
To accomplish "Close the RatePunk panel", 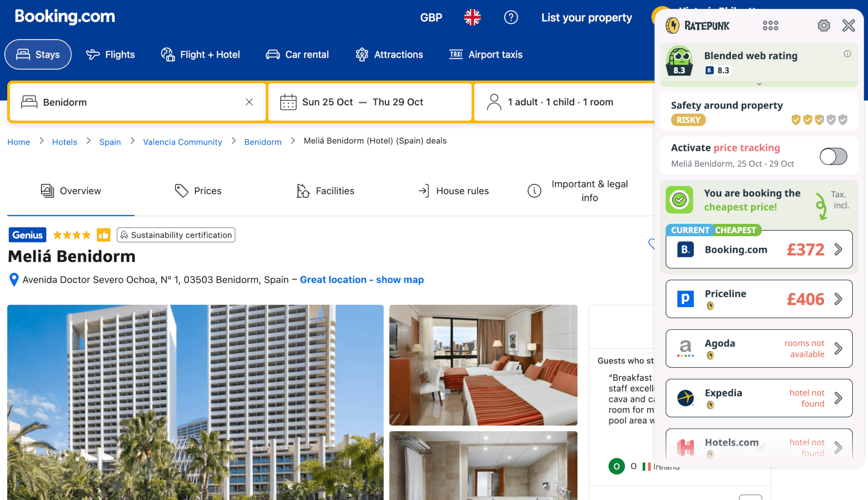I will point(849,25).
